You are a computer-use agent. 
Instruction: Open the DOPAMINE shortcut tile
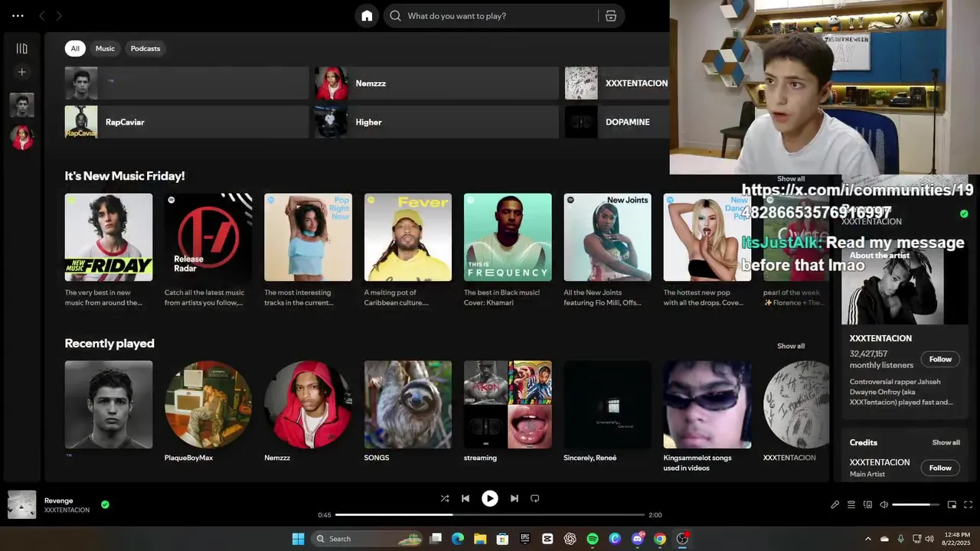(x=616, y=122)
